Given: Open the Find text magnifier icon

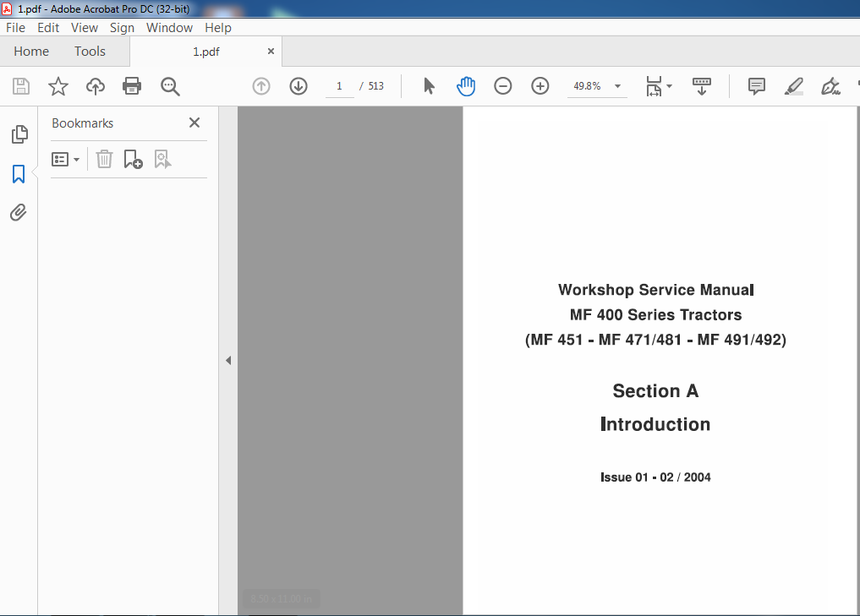Looking at the screenshot, I should [x=170, y=86].
